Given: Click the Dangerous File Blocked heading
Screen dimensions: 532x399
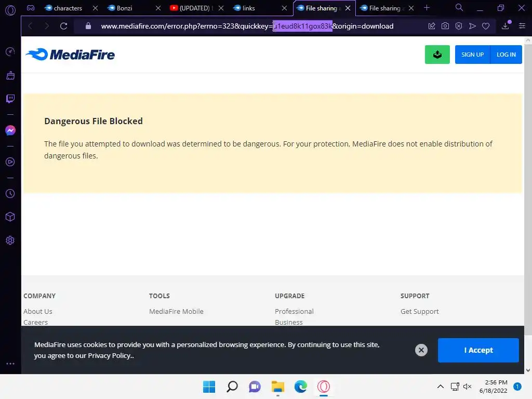Looking at the screenshot, I should 94,121.
